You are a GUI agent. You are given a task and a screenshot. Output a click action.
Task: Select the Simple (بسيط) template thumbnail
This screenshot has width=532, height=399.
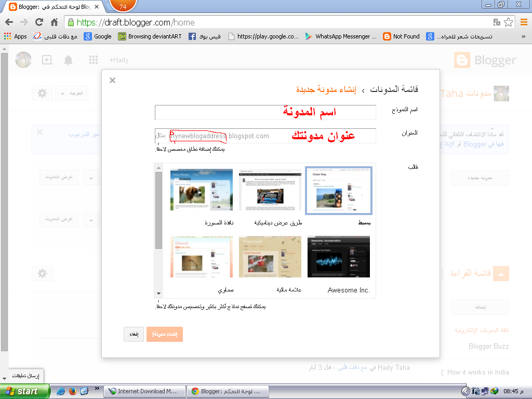tap(339, 190)
